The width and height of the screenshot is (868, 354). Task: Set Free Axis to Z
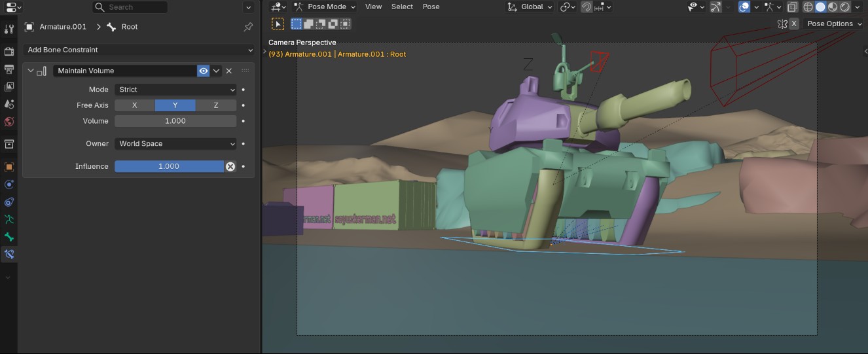click(x=216, y=105)
